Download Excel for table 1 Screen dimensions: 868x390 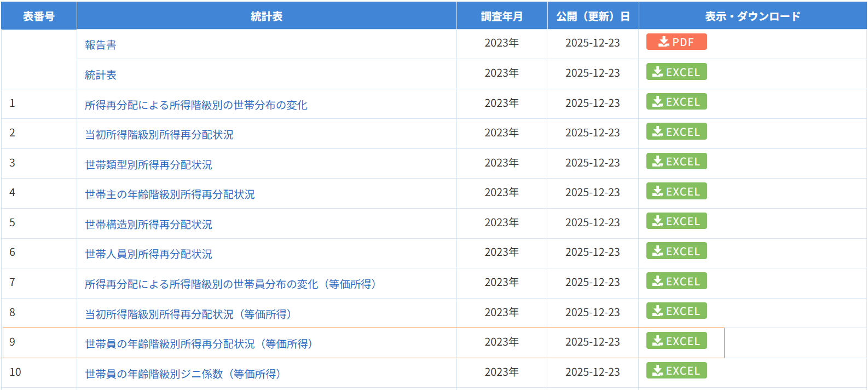tap(676, 102)
